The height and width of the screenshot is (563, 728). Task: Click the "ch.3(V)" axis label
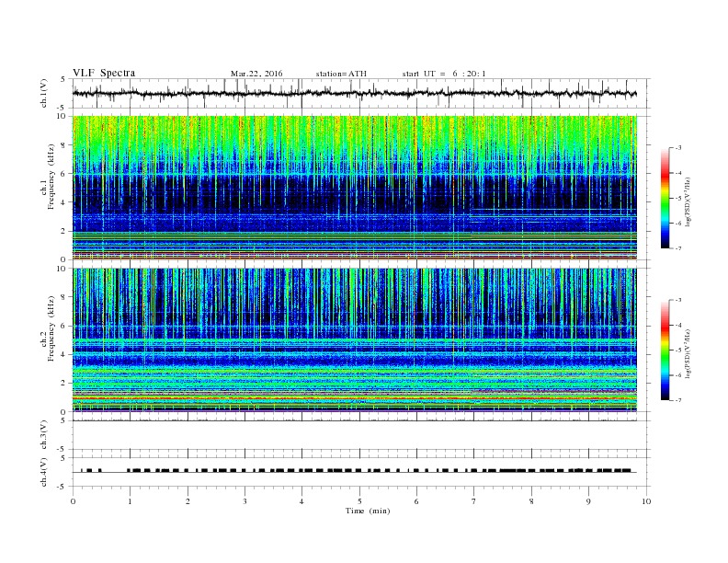click(44, 435)
